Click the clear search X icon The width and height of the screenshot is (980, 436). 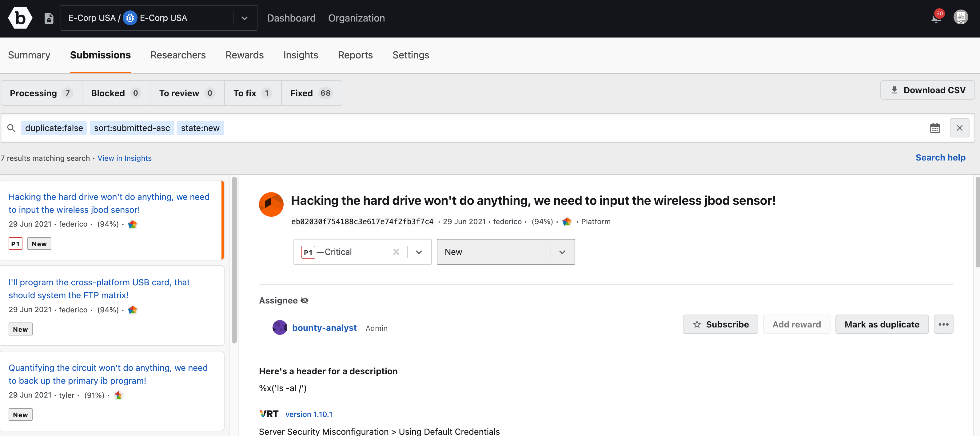pos(959,127)
